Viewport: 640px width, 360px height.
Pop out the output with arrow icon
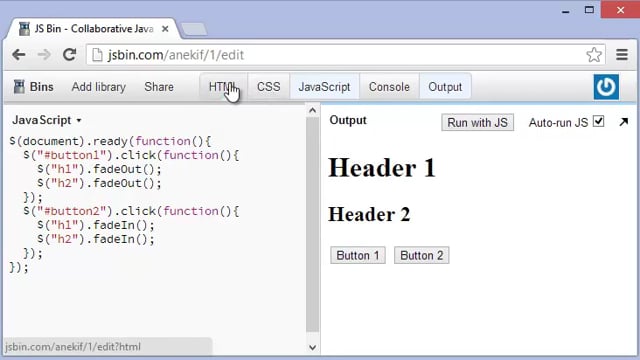click(623, 122)
